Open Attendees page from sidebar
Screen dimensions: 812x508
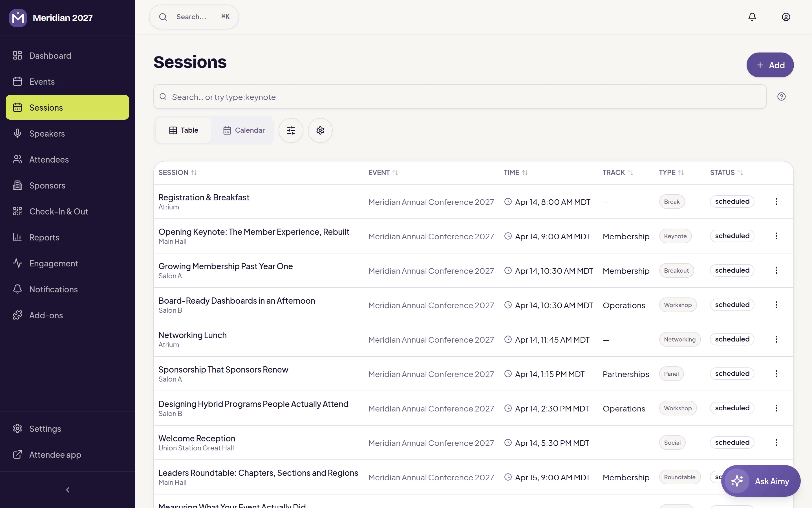tap(67, 159)
